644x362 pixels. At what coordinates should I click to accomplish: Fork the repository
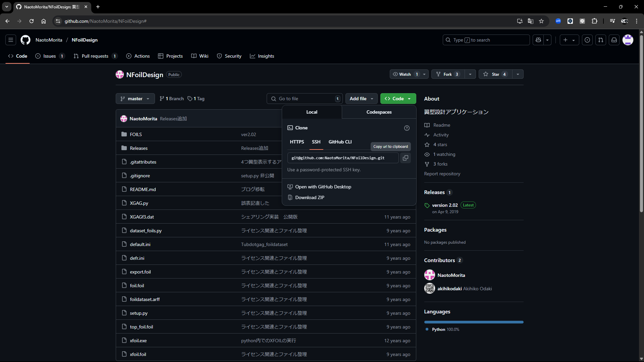point(448,74)
